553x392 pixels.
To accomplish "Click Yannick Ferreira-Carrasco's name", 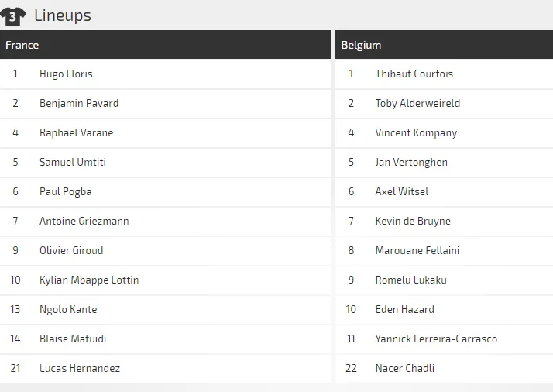I will point(436,339).
